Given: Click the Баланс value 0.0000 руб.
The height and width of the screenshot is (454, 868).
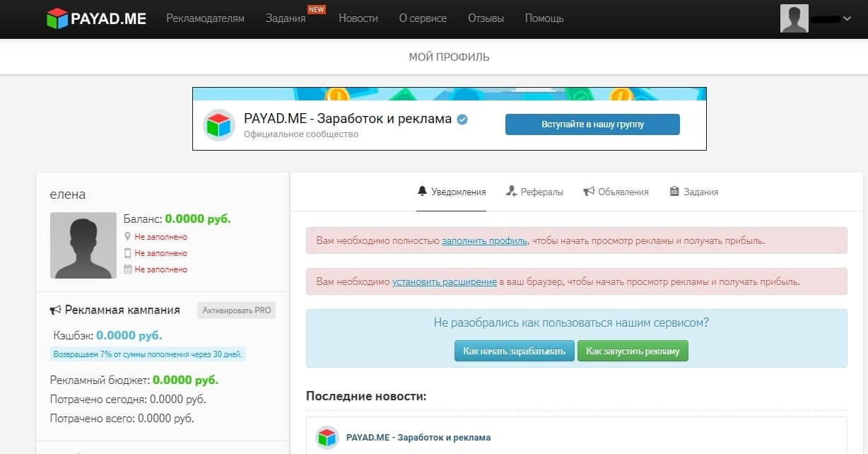Looking at the screenshot, I should click(x=198, y=219).
